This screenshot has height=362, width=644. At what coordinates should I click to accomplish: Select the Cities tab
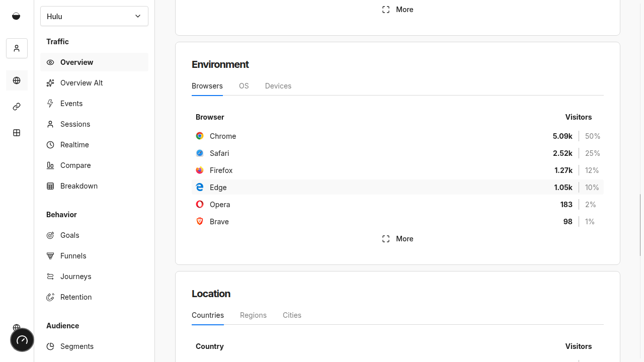click(x=292, y=315)
